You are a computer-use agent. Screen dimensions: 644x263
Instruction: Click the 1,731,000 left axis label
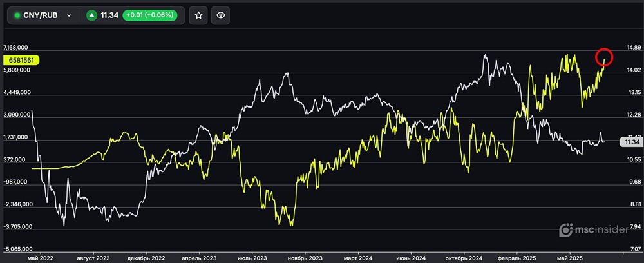[x=17, y=137]
